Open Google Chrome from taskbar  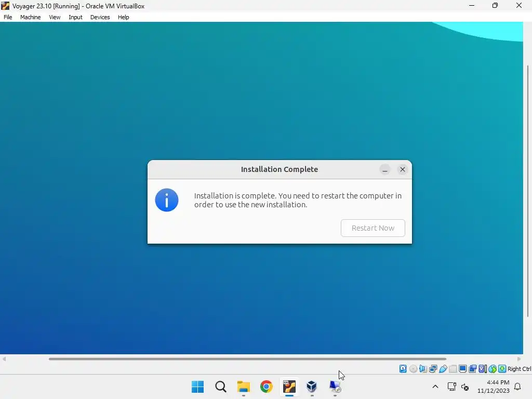tap(267, 387)
